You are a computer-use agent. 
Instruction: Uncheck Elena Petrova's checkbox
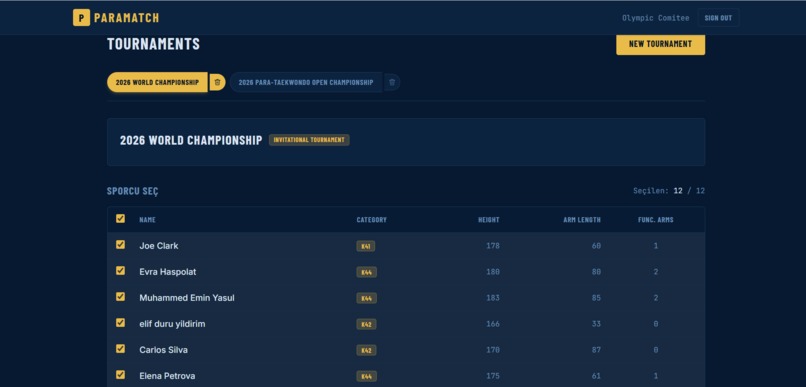point(120,375)
